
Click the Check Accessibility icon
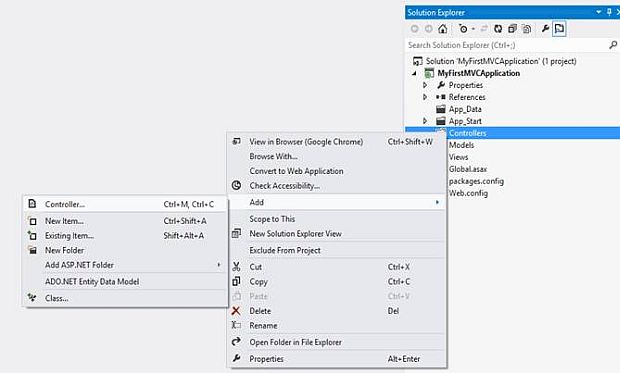click(236, 186)
